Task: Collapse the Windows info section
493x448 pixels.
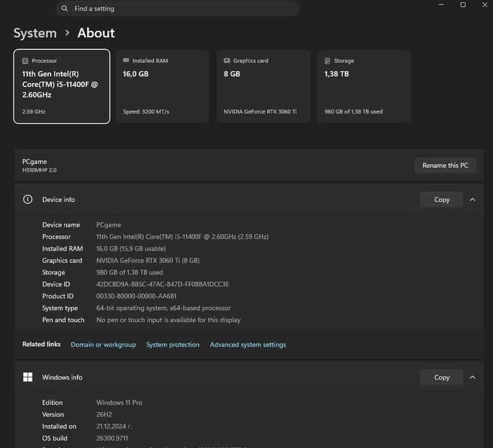Action: coord(472,377)
